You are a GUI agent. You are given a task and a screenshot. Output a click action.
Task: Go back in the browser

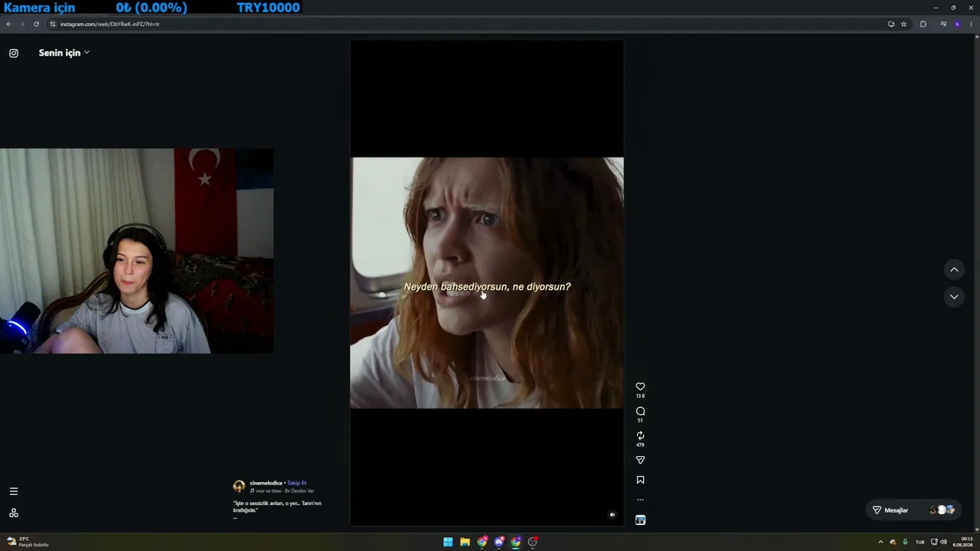(x=8, y=24)
